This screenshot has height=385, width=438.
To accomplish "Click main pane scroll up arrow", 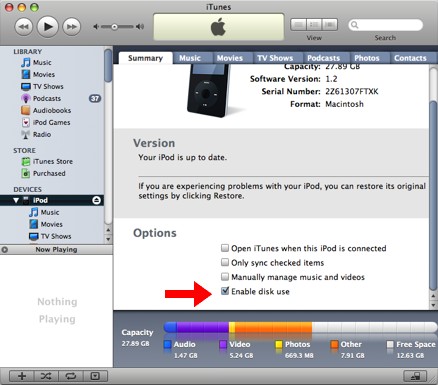I will click(x=433, y=296).
